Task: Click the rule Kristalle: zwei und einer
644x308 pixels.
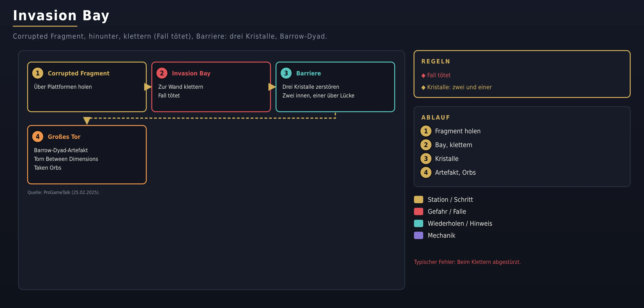Action: tap(459, 87)
